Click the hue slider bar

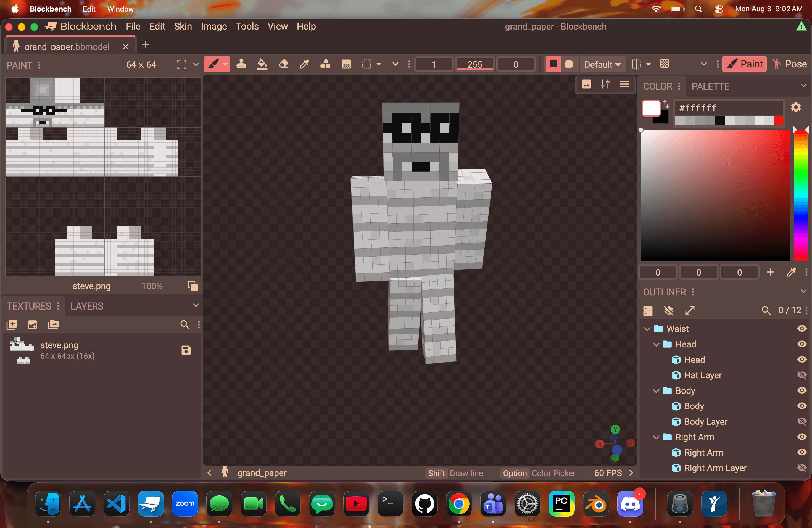(x=801, y=195)
